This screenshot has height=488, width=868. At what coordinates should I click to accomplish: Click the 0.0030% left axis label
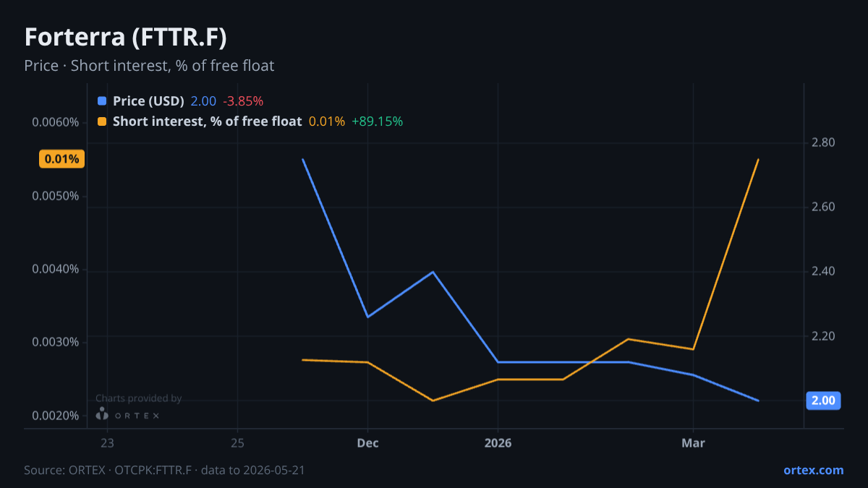point(56,342)
